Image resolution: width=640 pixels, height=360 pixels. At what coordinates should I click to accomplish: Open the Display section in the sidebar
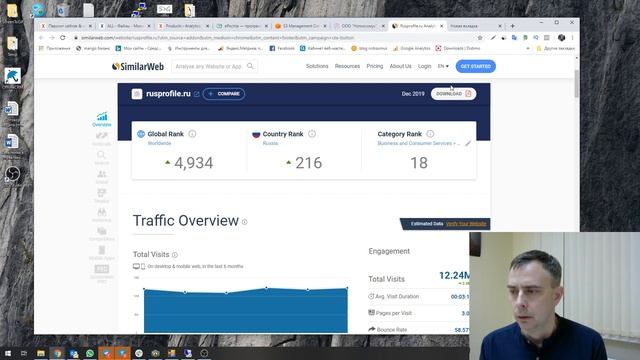pos(102,196)
